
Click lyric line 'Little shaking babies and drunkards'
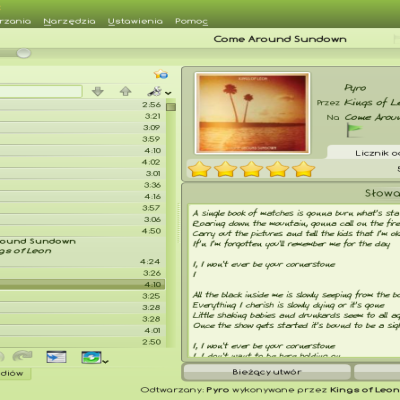pos(296,315)
